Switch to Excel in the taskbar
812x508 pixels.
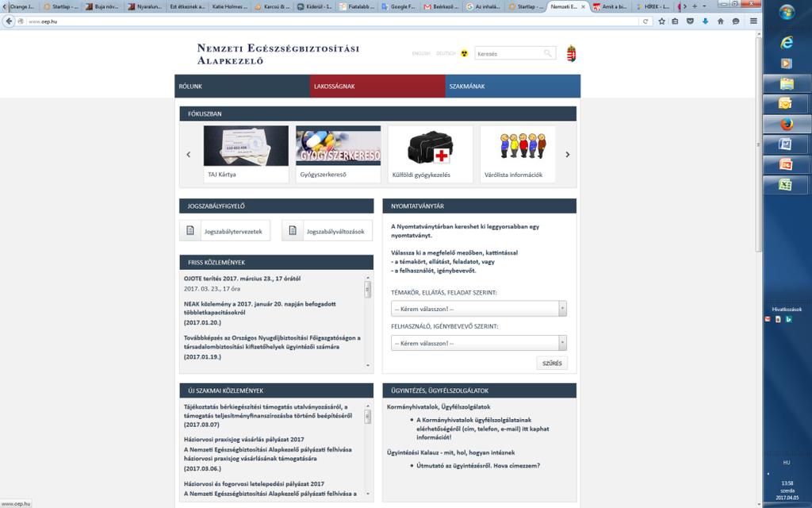786,185
